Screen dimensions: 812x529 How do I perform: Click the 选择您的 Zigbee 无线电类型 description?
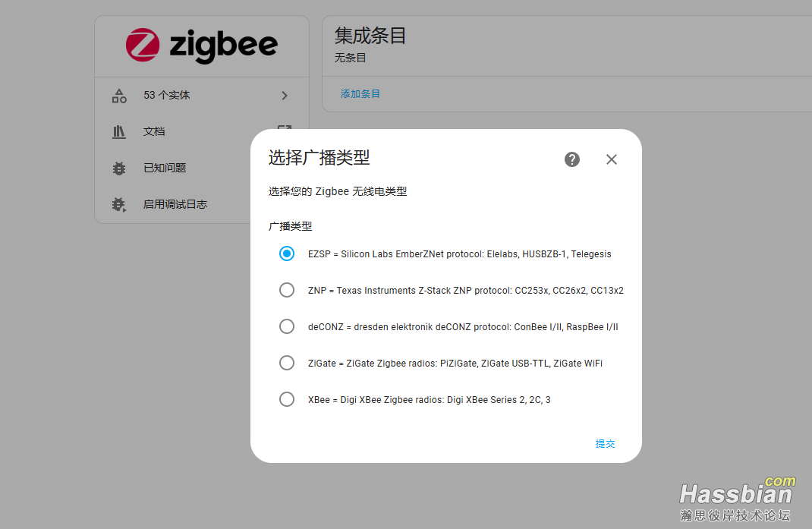coord(338,192)
